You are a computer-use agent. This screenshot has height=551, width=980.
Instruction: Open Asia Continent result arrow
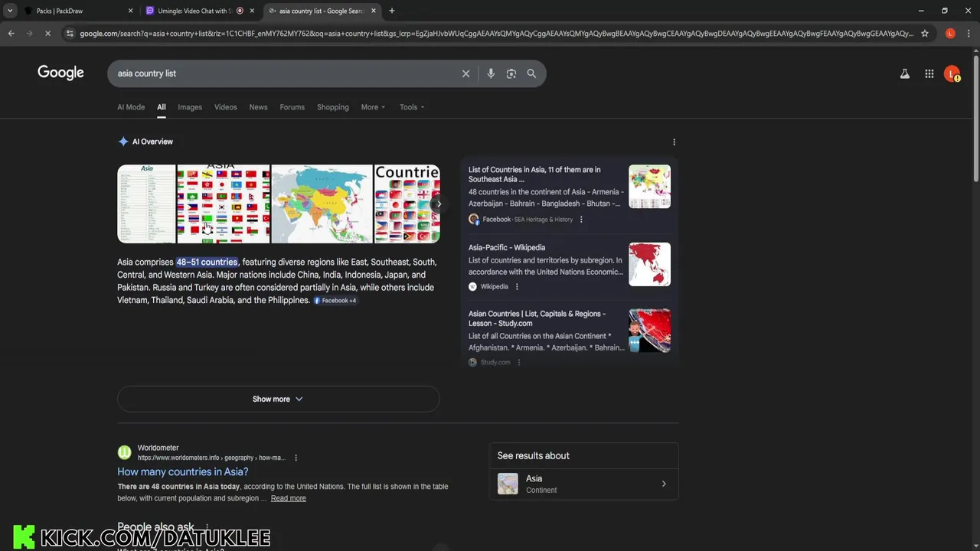(x=664, y=484)
